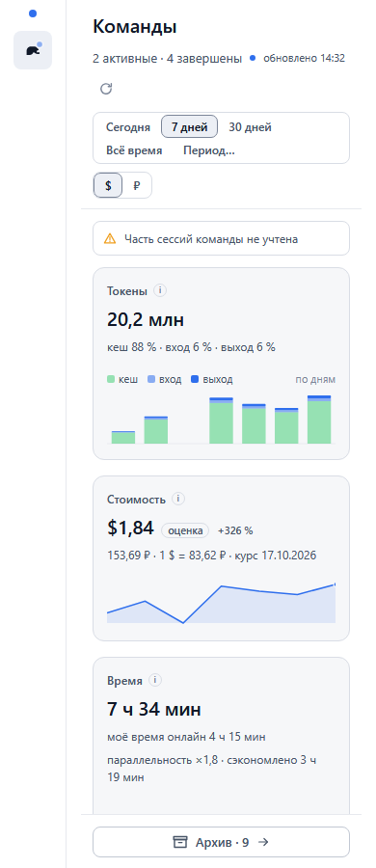
Task: Click the кеш 88 % breakdown line
Action: pyautogui.click(x=191, y=347)
